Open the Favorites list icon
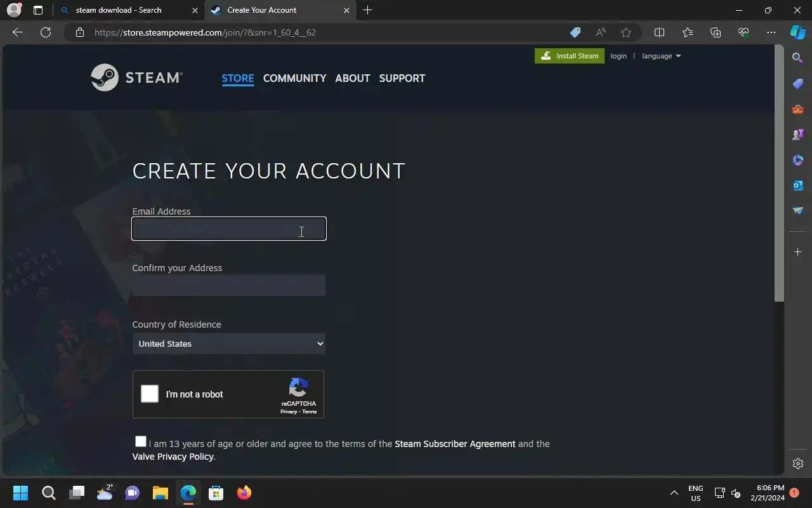The image size is (812, 508). pyautogui.click(x=688, y=32)
